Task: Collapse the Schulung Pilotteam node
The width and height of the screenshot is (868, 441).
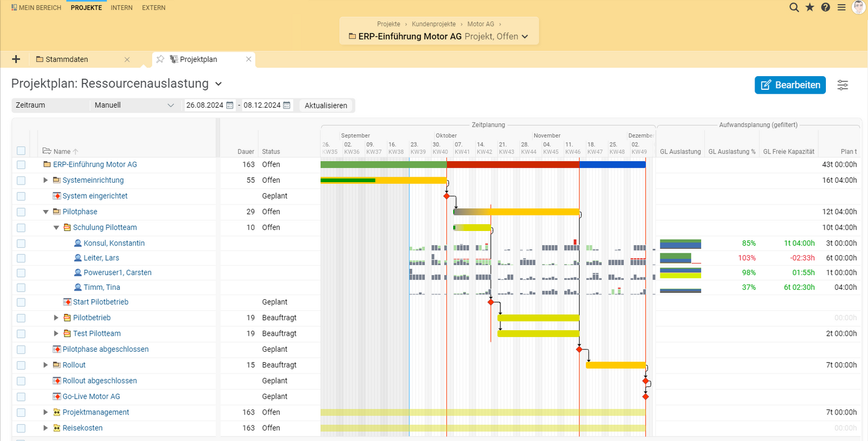Action: 56,227
